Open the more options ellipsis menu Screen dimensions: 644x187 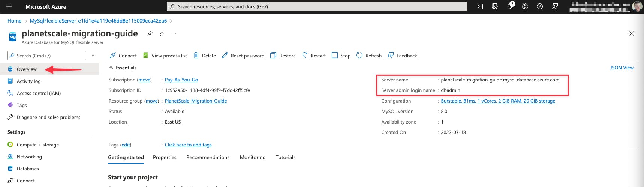(174, 33)
